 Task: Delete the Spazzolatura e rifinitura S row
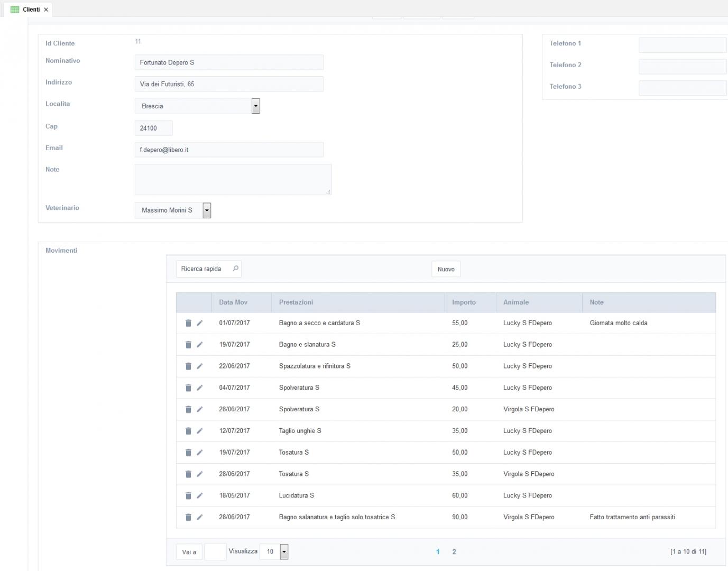pyautogui.click(x=188, y=366)
